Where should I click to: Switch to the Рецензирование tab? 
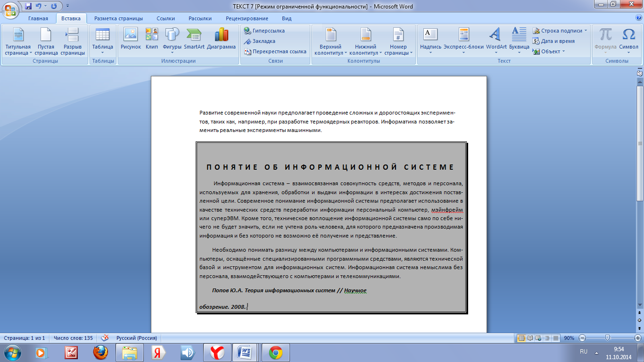247,18
